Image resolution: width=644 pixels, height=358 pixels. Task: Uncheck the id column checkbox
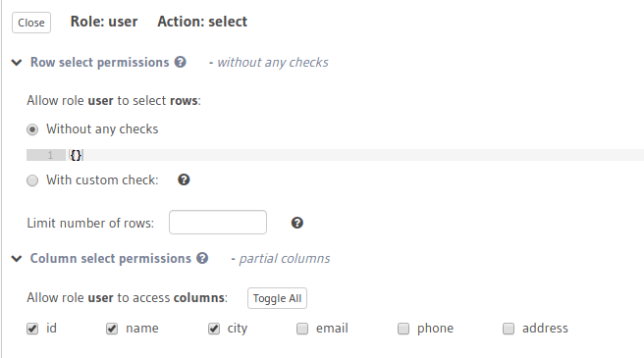(32, 329)
